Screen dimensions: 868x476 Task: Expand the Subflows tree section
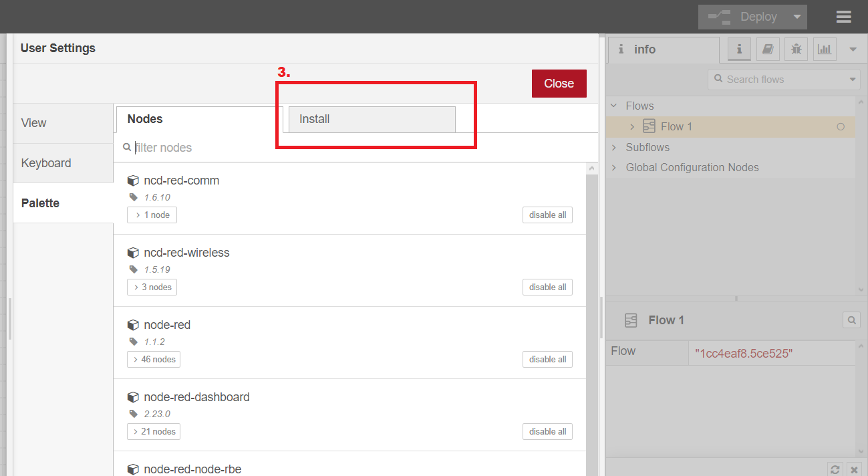click(614, 147)
